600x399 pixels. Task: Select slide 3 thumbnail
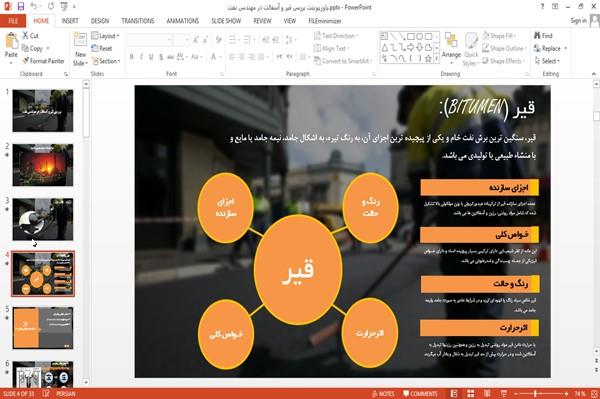click(42, 219)
